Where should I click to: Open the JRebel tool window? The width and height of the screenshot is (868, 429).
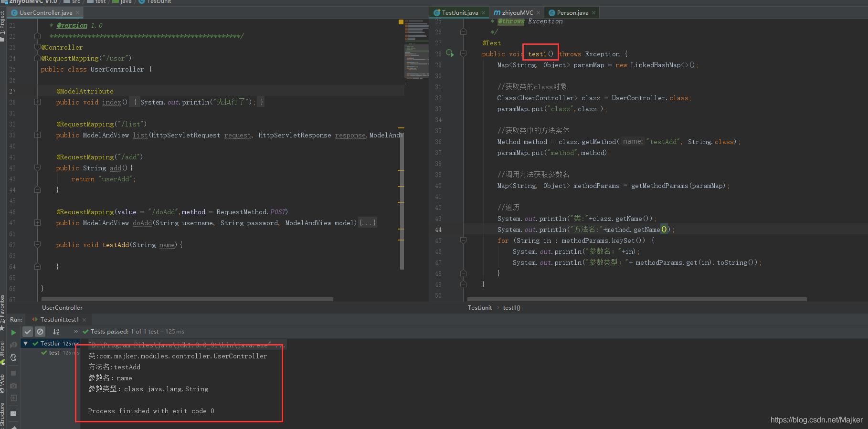pos(2,353)
